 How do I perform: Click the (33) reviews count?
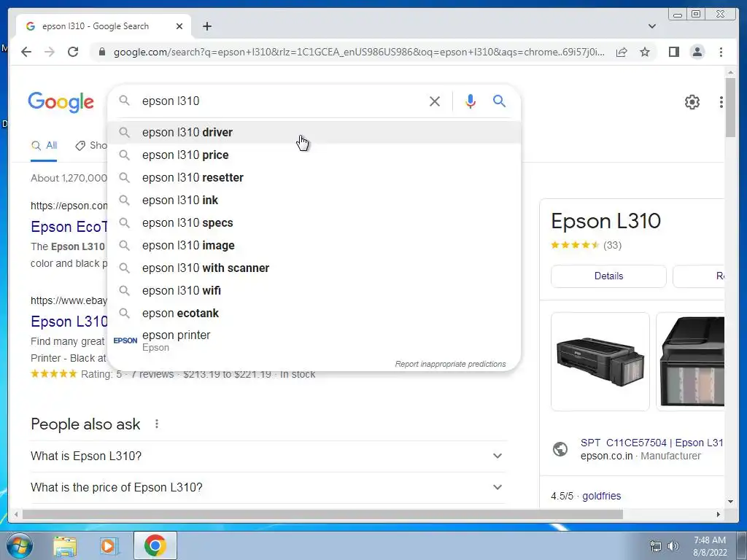pyautogui.click(x=612, y=245)
